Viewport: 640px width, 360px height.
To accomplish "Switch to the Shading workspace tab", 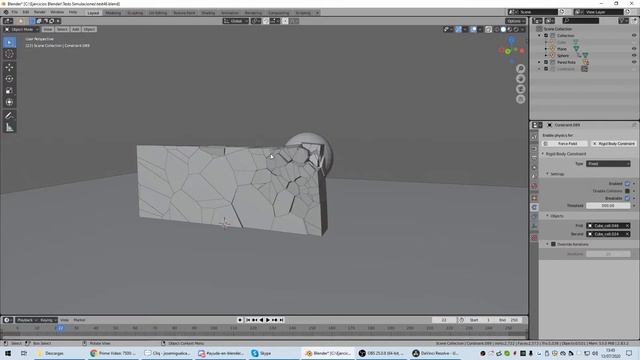I will (208, 13).
